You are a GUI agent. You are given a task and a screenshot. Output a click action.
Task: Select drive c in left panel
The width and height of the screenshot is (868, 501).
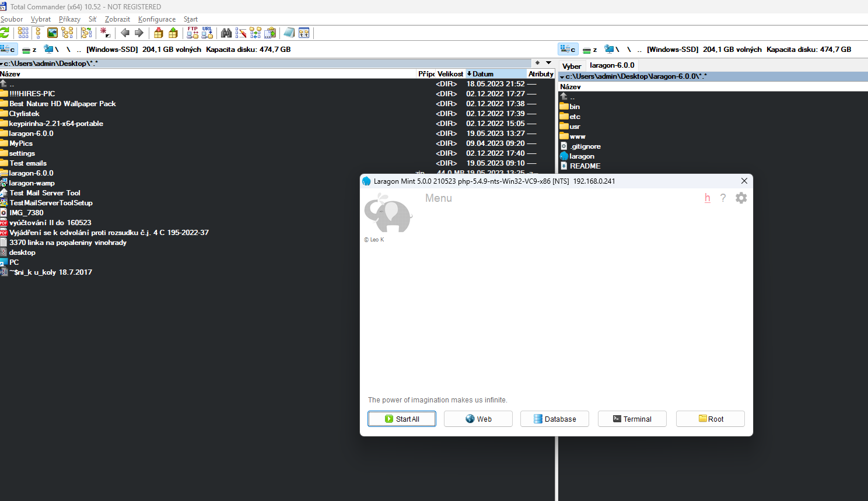coord(9,50)
